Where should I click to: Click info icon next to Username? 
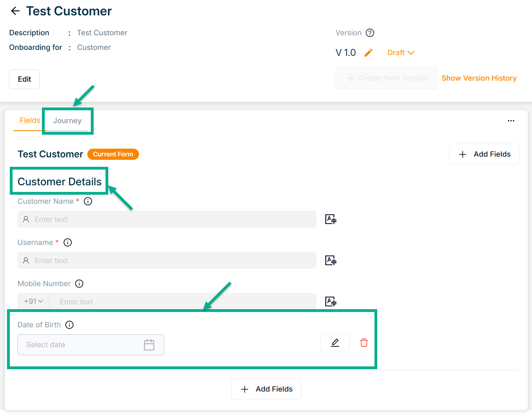68,243
